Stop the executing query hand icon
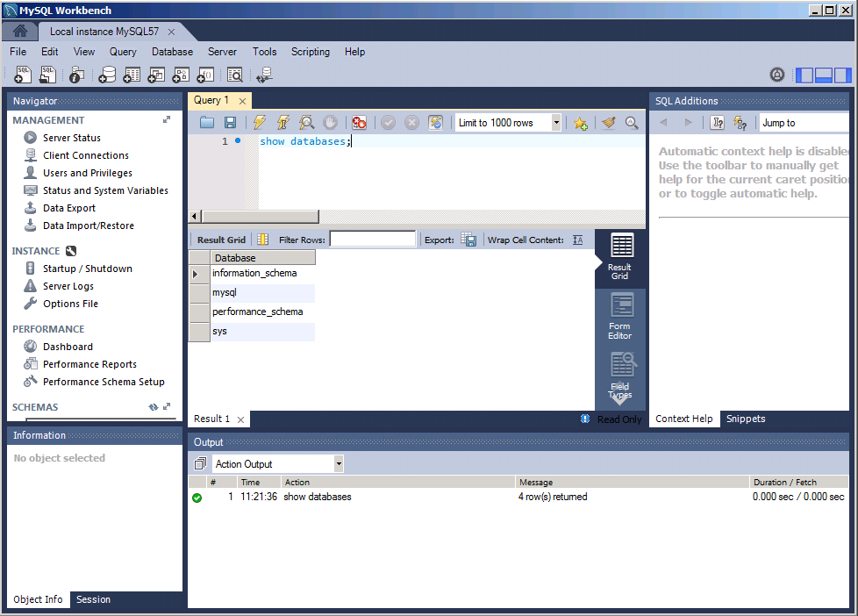This screenshot has width=858, height=616. pyautogui.click(x=330, y=123)
